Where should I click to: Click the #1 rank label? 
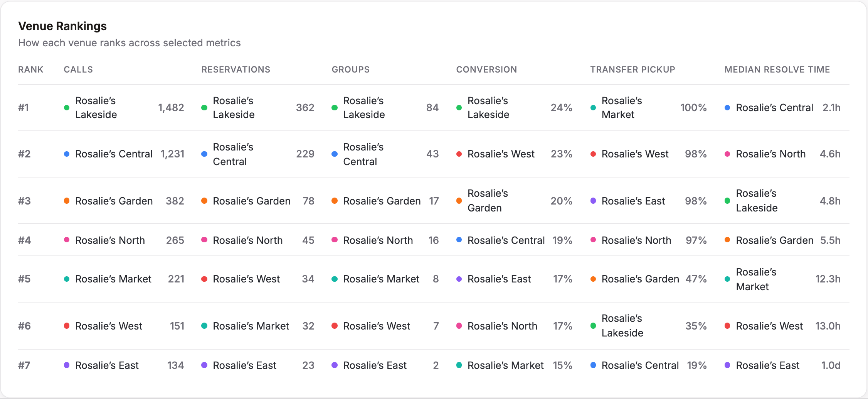[x=24, y=108]
